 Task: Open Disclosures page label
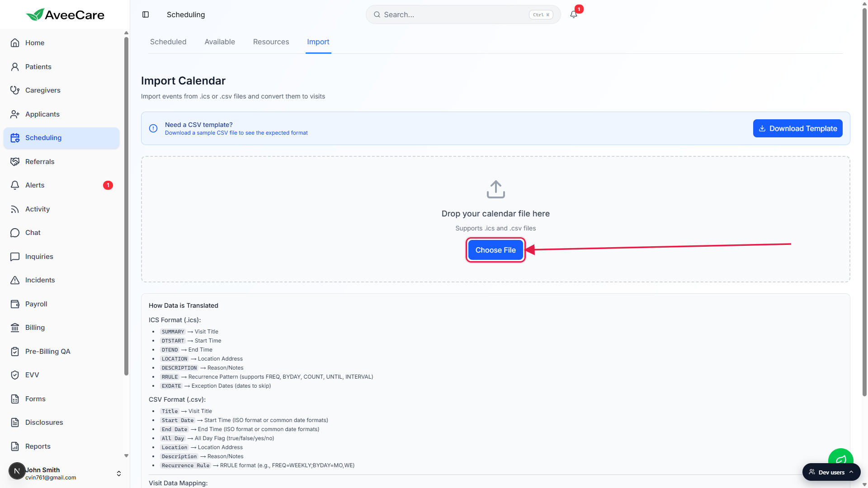pos(44,422)
